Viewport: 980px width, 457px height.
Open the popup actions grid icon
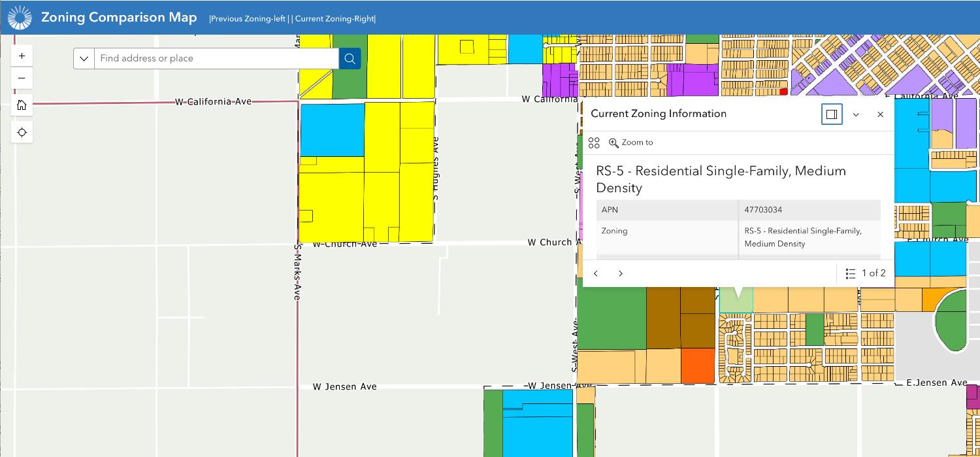coord(594,143)
